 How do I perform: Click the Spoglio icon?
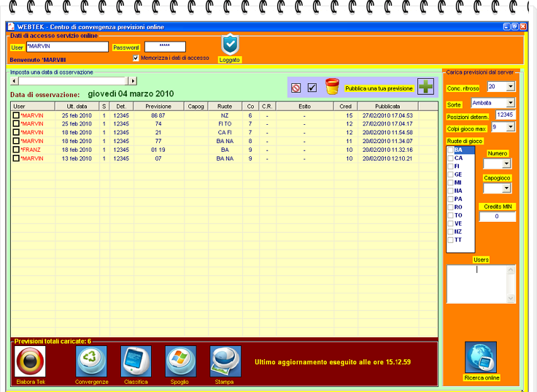pyautogui.click(x=180, y=361)
